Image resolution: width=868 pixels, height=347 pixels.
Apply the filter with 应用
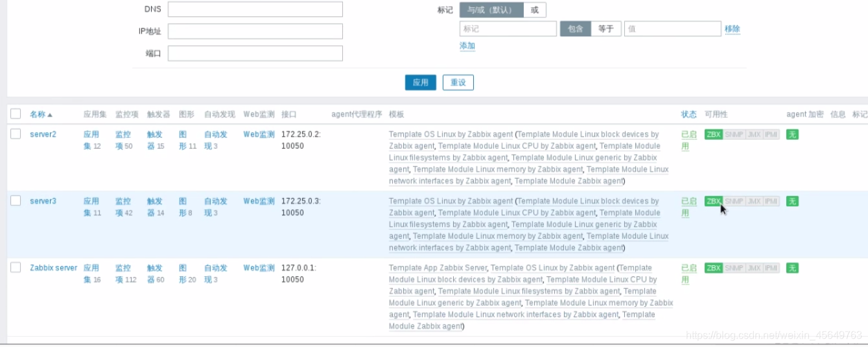[x=421, y=82]
